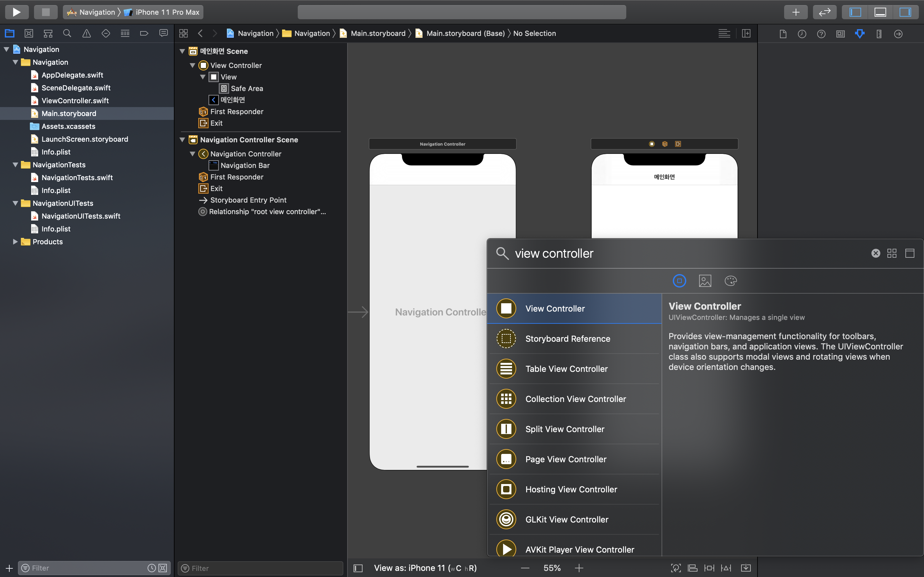Toggle the Inspectors panel visibility

tap(905, 12)
